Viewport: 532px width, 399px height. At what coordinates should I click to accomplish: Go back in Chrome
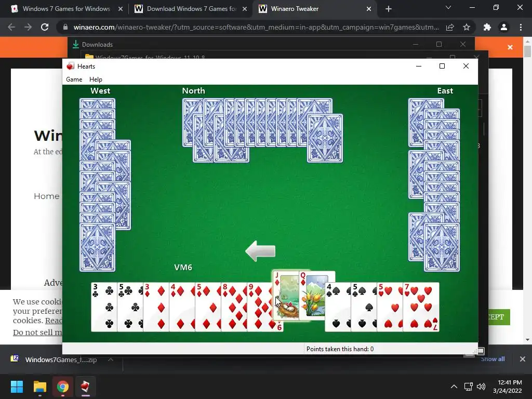(11, 27)
